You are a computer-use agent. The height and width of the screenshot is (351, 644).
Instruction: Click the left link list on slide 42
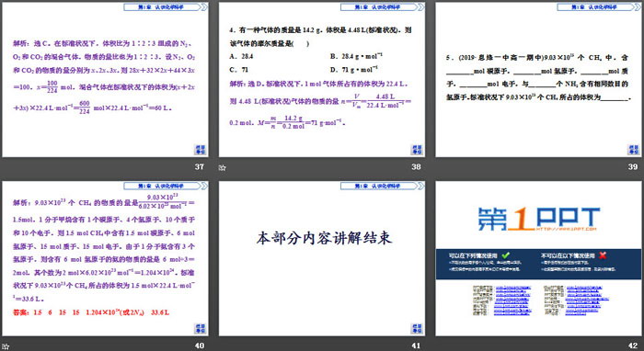coord(502,300)
